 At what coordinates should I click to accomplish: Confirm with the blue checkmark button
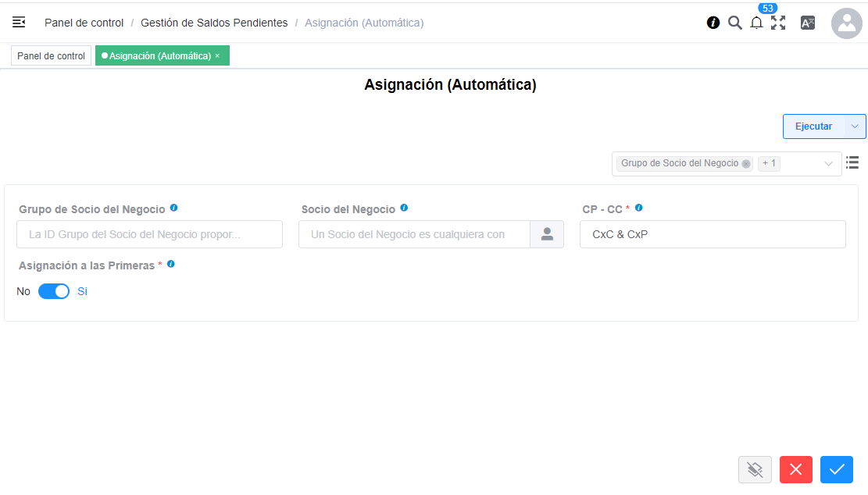tap(836, 469)
